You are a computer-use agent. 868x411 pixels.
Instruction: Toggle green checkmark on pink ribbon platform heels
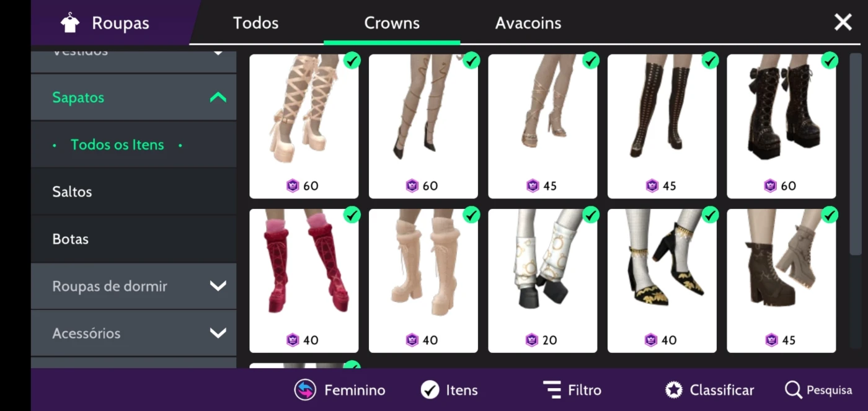(352, 60)
